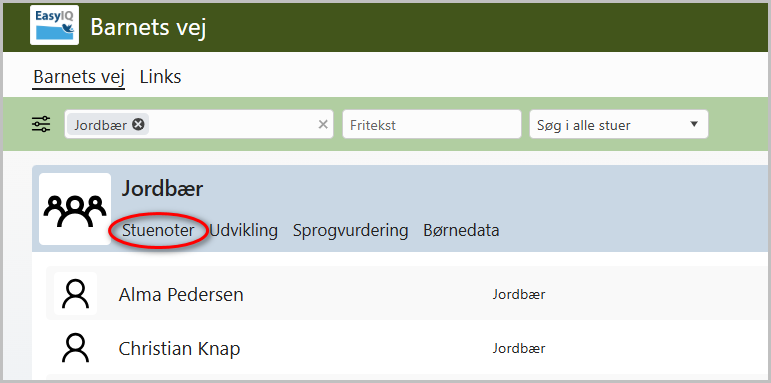Clear the tag field with the X

[323, 125]
